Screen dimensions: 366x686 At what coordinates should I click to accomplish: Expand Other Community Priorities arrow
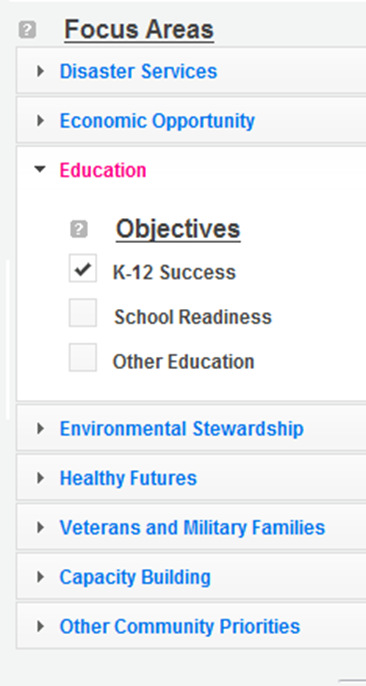[x=41, y=626]
